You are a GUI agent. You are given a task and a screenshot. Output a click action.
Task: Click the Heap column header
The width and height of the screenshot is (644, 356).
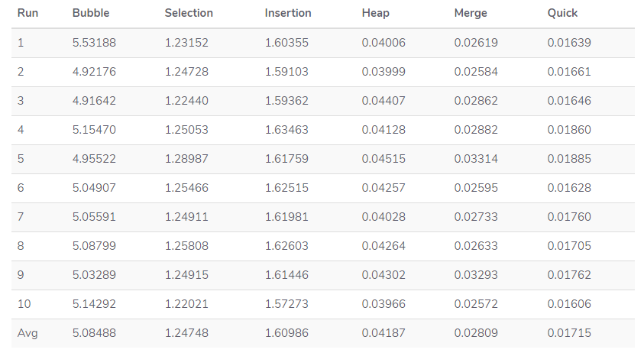tap(375, 13)
